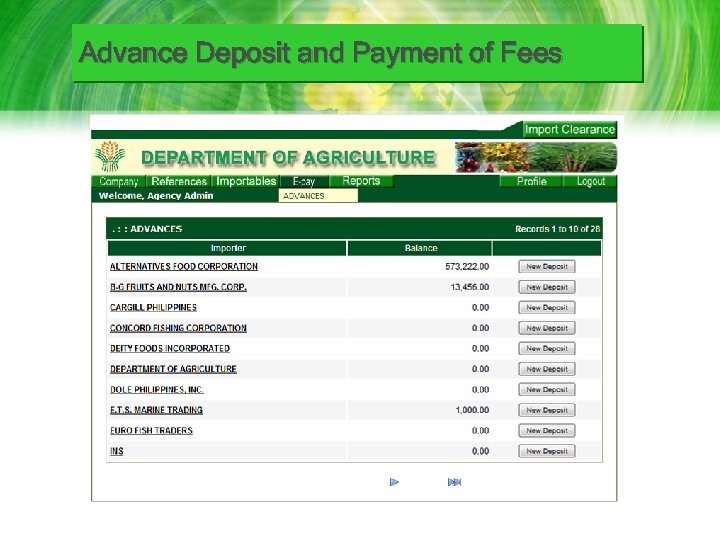
Task: Click Records 1 to 10 of 28 text
Action: [x=557, y=229]
